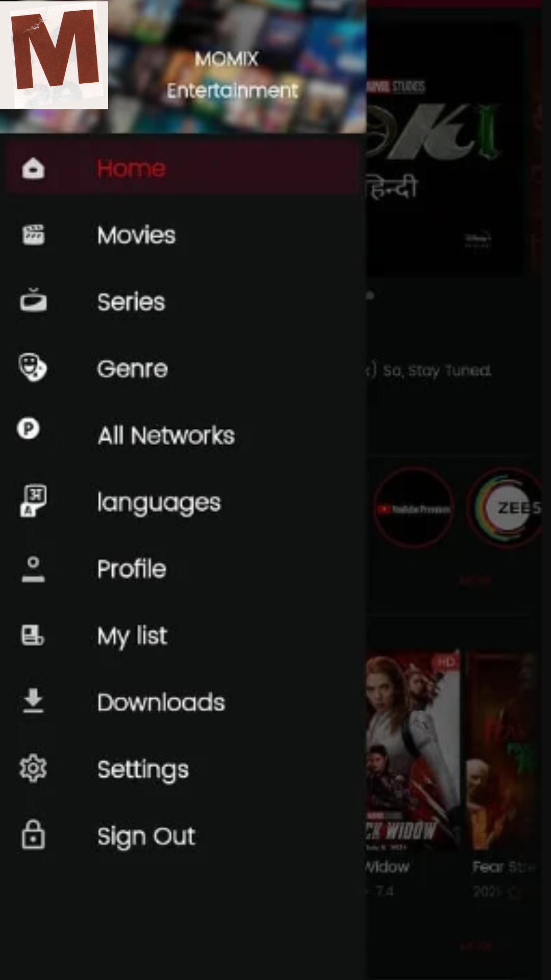Image resolution: width=551 pixels, height=980 pixels.
Task: Open the Genre menu item
Action: [183, 369]
